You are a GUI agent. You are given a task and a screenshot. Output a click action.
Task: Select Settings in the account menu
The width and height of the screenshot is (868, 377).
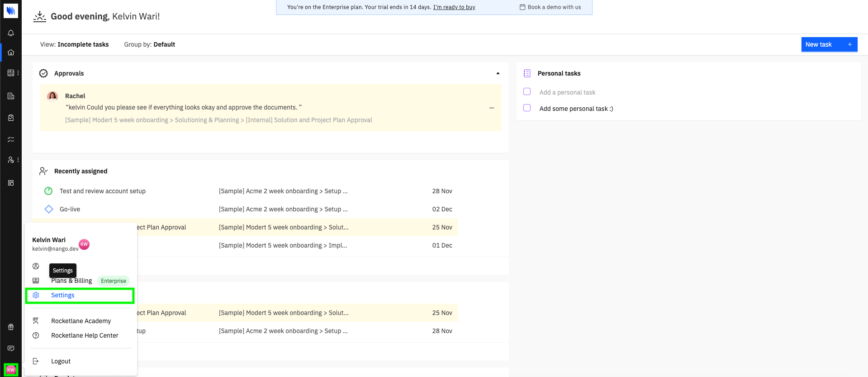click(80, 296)
